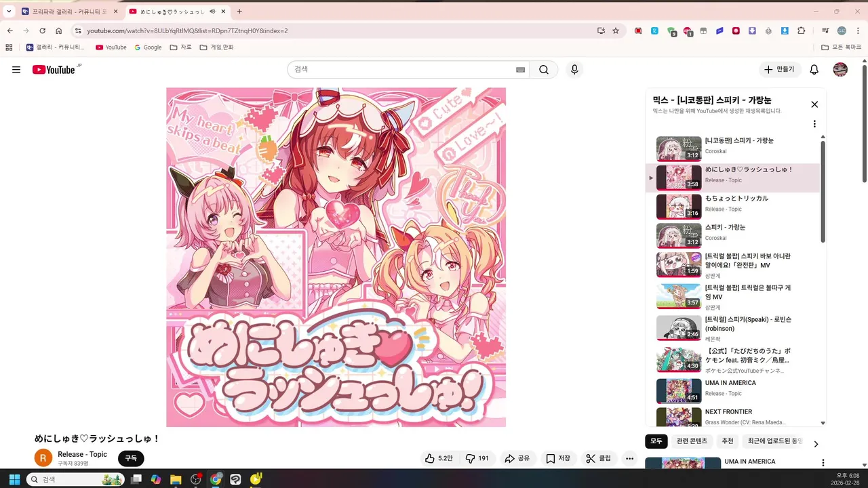
Task: Reload the page
Action: [x=42, y=30]
